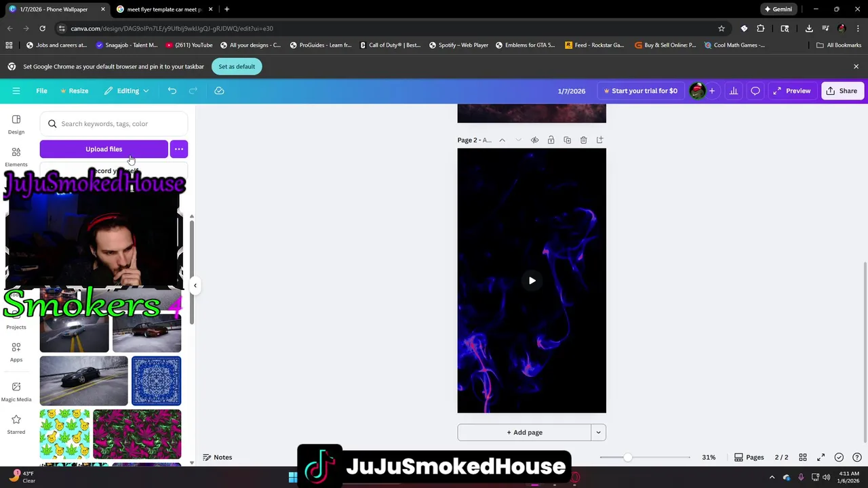Open the design checker checkmark icon
Screen dimensions: 868x488
[839, 457]
